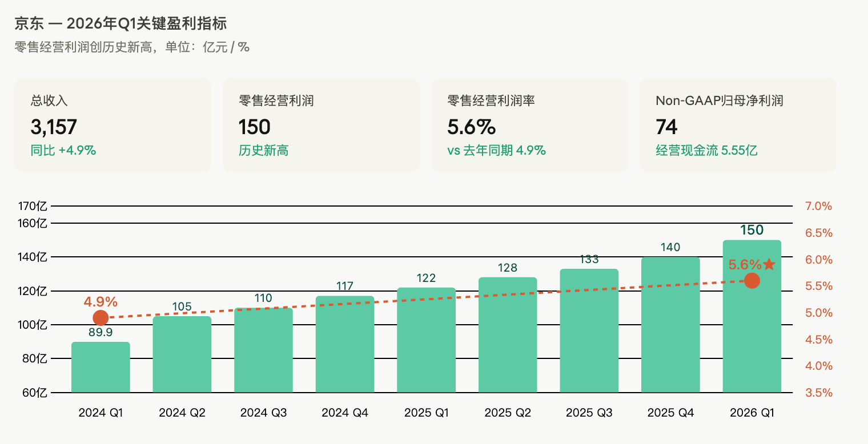
Task: Click the 2024 Q2 bar labeled 105
Action: click(182, 354)
